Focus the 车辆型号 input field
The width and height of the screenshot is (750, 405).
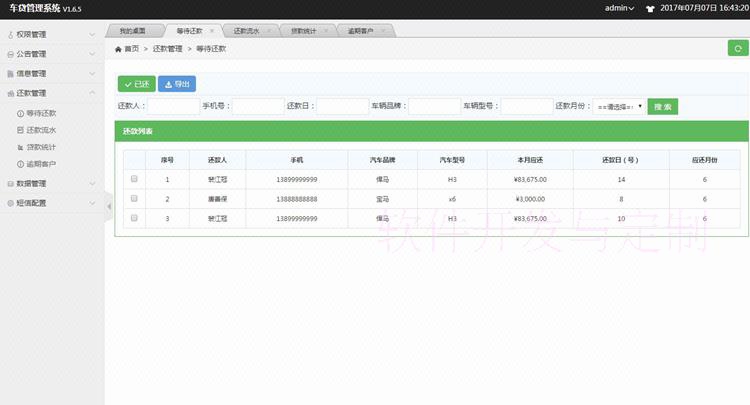click(x=527, y=106)
